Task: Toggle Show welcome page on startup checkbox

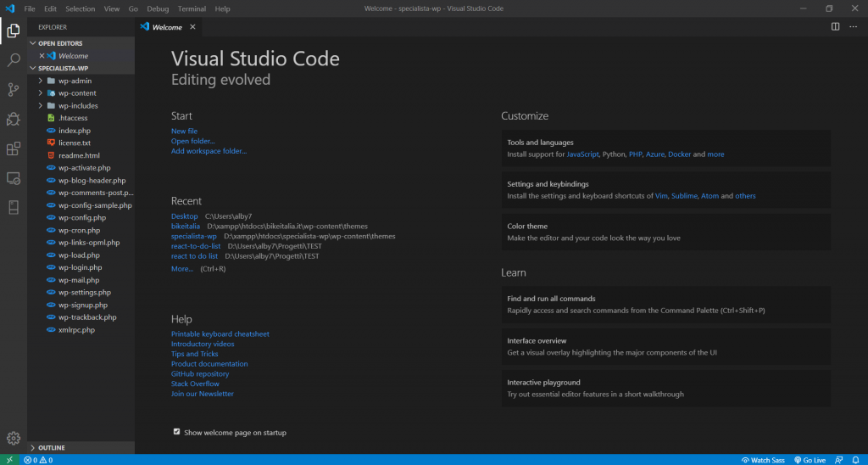Action: pos(176,432)
